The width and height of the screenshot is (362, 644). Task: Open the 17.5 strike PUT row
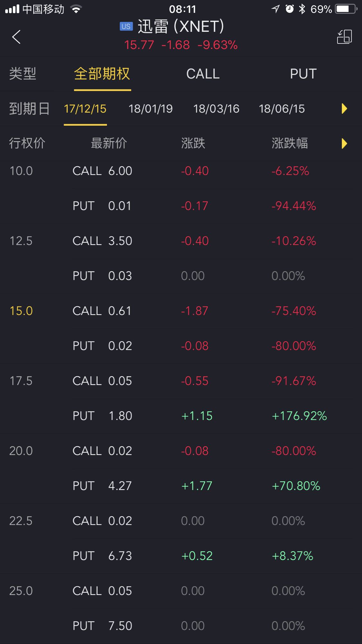(x=193, y=416)
